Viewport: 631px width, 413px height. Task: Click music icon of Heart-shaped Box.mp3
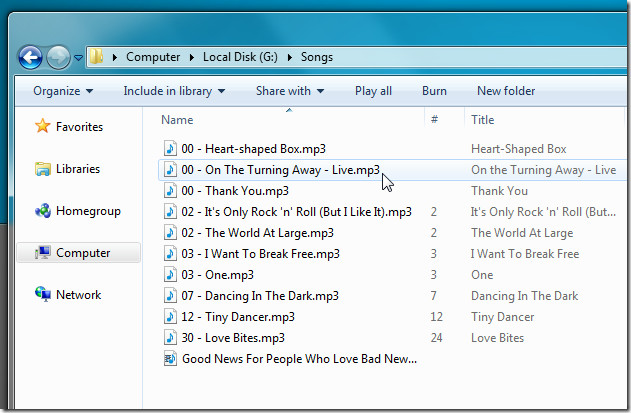[x=170, y=149]
